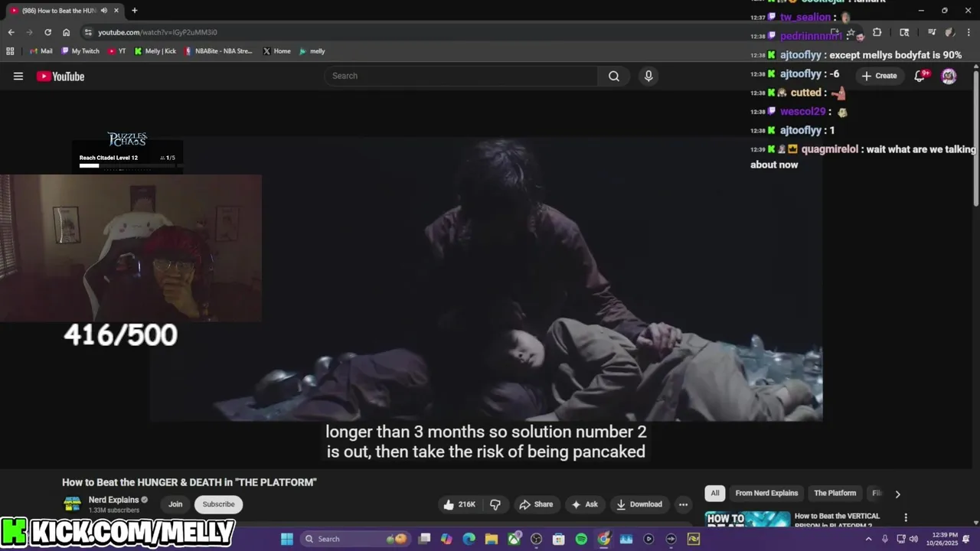Open the NBABite bookmark
This screenshot has width=980, height=551.
point(218,51)
